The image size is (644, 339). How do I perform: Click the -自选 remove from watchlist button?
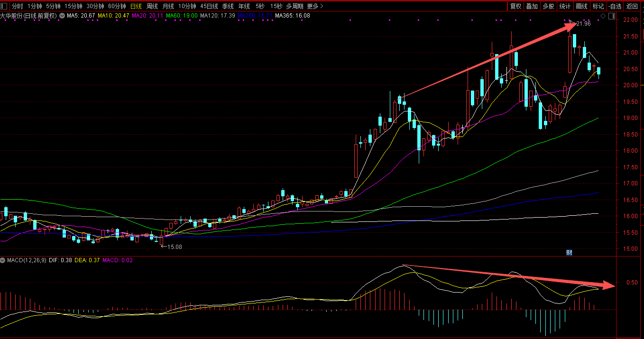tap(615, 6)
